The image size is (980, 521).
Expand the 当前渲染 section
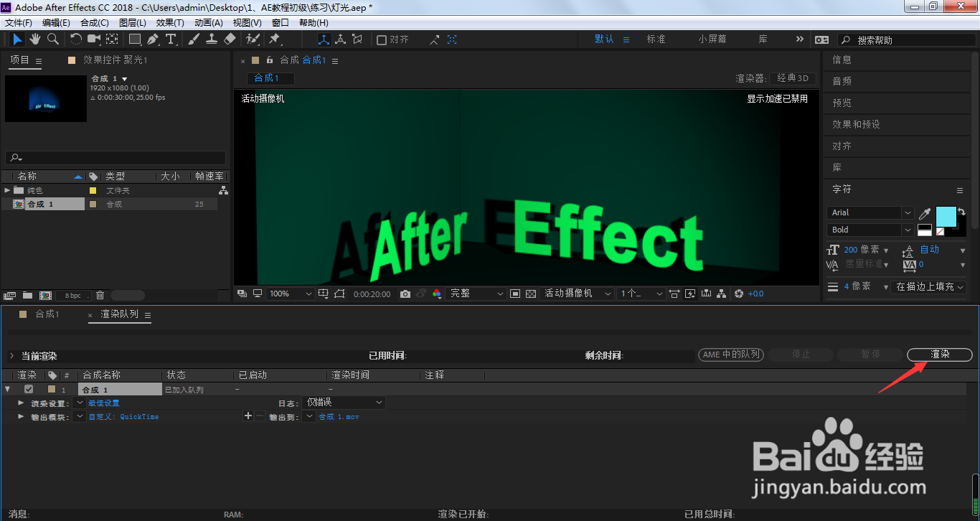tap(11, 355)
